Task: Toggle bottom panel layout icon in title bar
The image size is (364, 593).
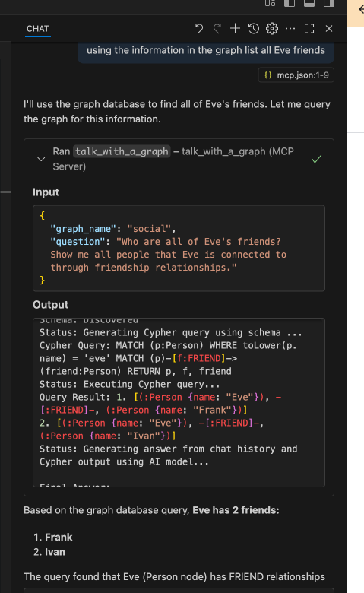Action: pyautogui.click(x=309, y=3)
